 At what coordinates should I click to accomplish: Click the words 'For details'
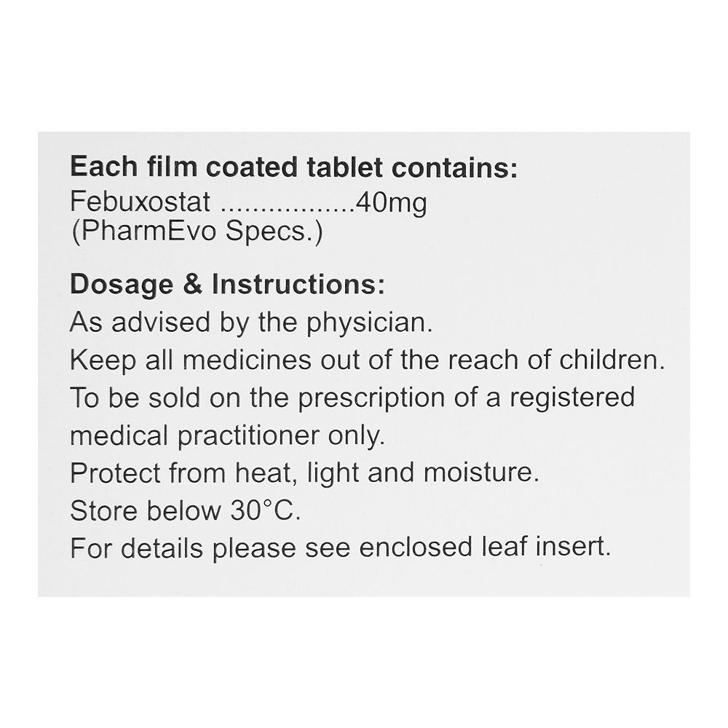click(x=138, y=548)
